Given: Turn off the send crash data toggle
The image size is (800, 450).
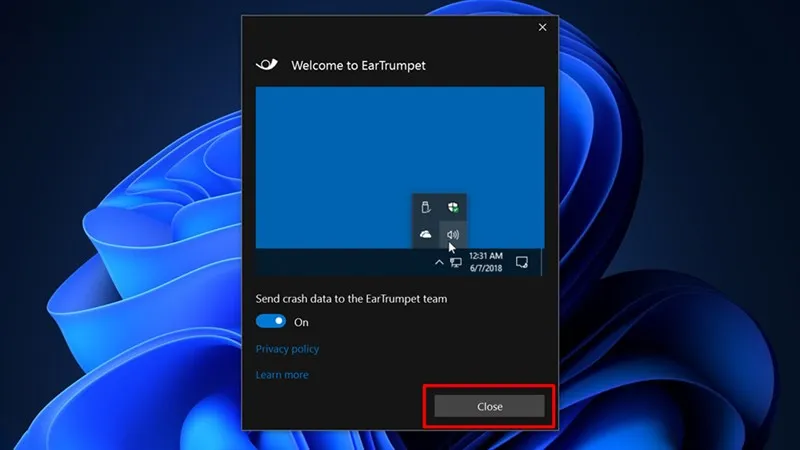Looking at the screenshot, I should [270, 322].
